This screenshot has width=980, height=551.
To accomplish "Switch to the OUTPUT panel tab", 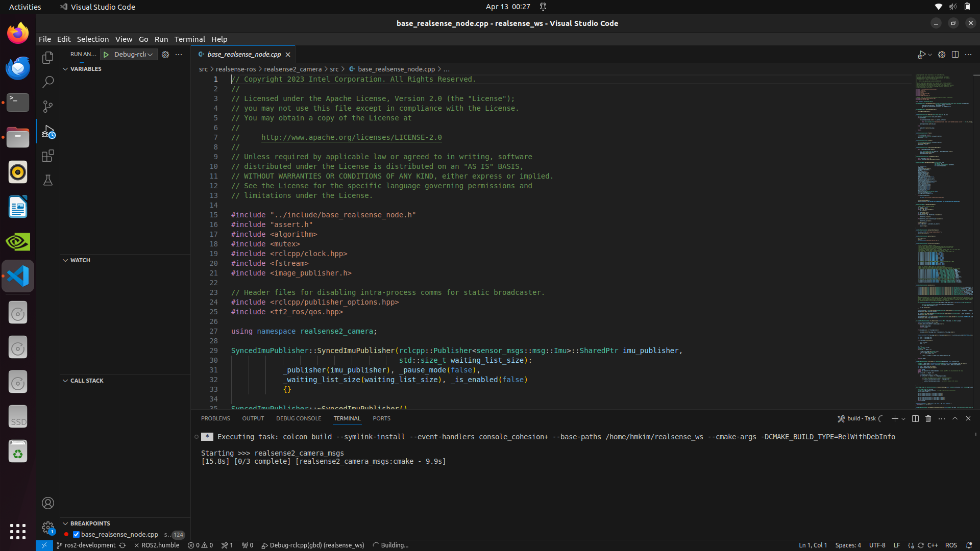I will click(253, 418).
